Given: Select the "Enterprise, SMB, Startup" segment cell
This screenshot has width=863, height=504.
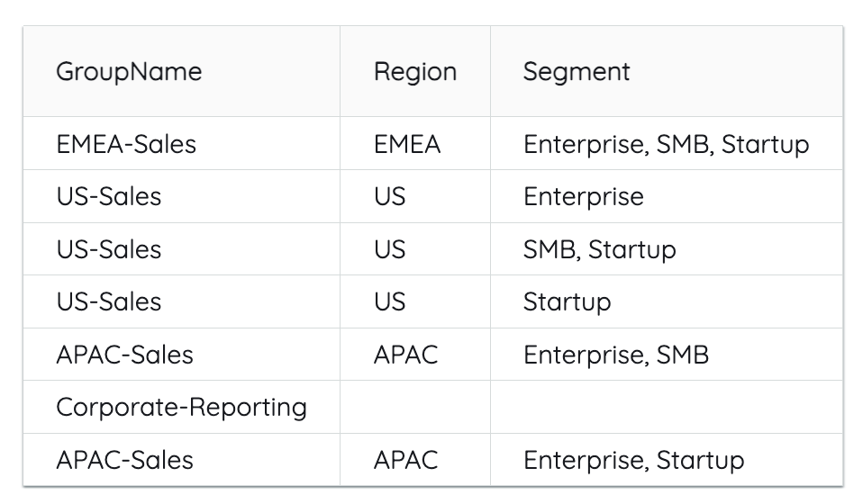Looking at the screenshot, I should tap(666, 144).
